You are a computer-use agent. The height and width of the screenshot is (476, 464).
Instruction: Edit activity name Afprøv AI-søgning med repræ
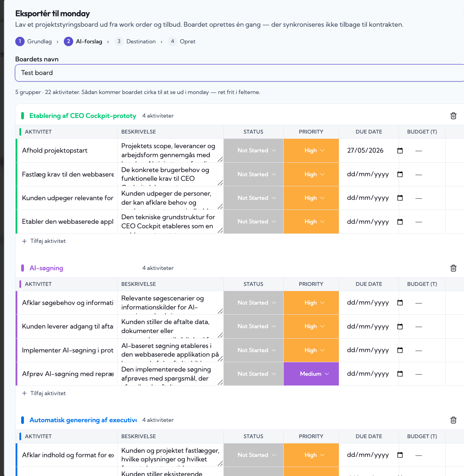pos(68,374)
